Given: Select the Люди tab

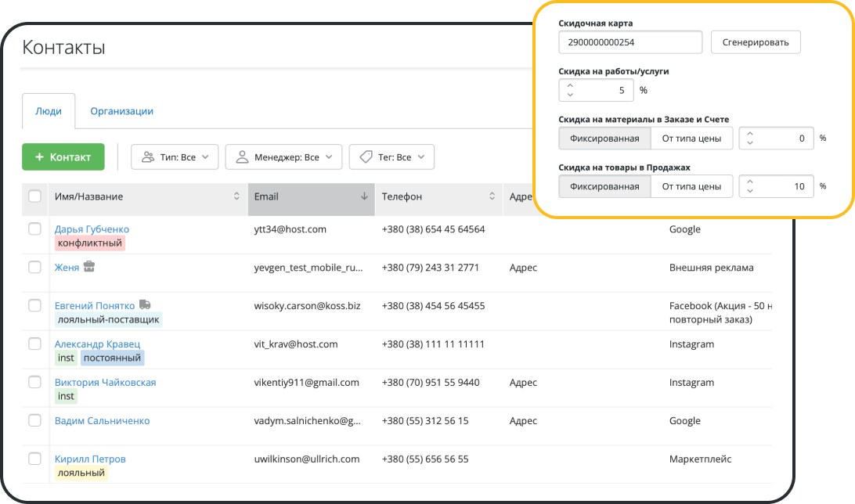Looking at the screenshot, I should pos(49,111).
